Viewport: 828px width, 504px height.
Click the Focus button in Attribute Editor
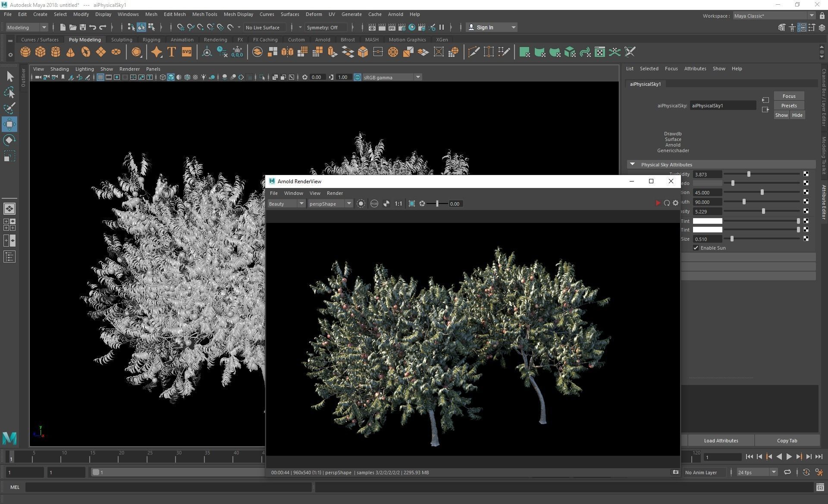(x=789, y=96)
